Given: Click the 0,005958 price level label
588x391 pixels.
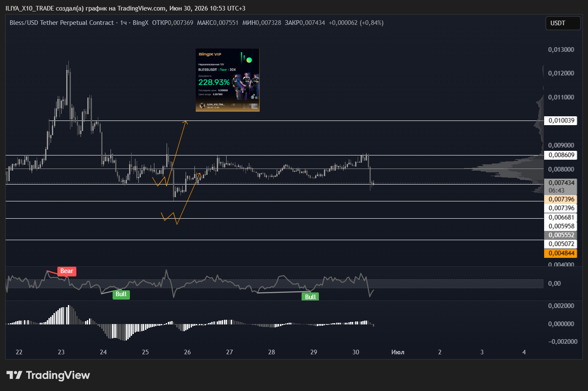Looking at the screenshot, I should pyautogui.click(x=561, y=226).
